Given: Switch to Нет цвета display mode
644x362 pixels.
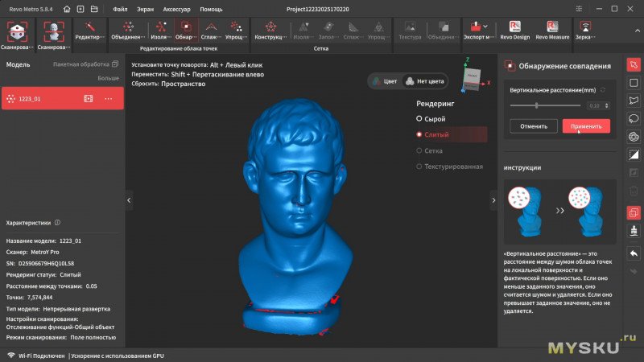Looking at the screenshot, I should [x=425, y=81].
